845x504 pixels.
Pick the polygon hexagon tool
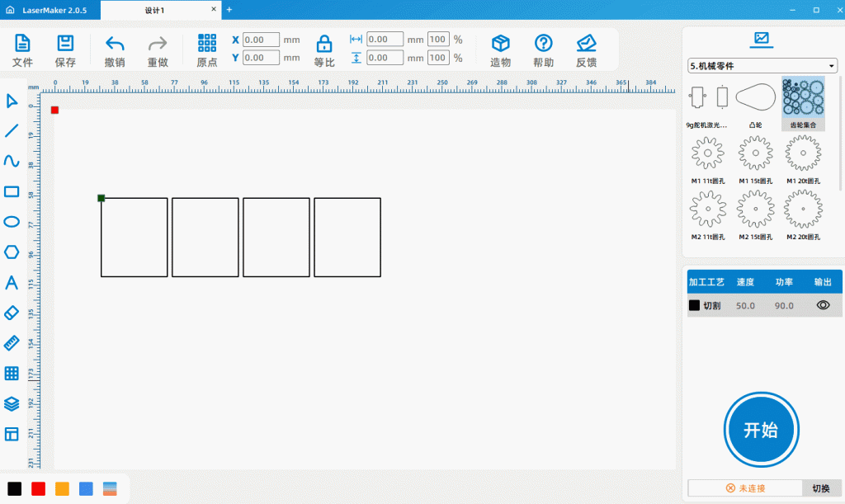click(x=12, y=252)
